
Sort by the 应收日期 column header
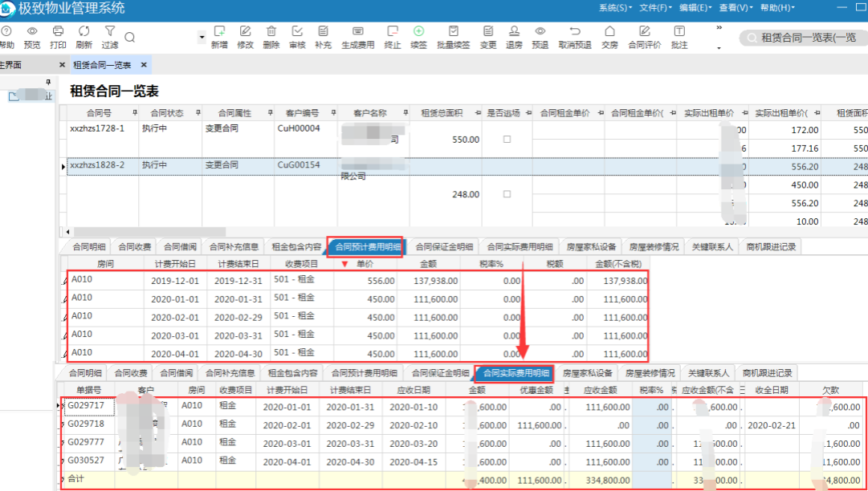[x=414, y=390]
